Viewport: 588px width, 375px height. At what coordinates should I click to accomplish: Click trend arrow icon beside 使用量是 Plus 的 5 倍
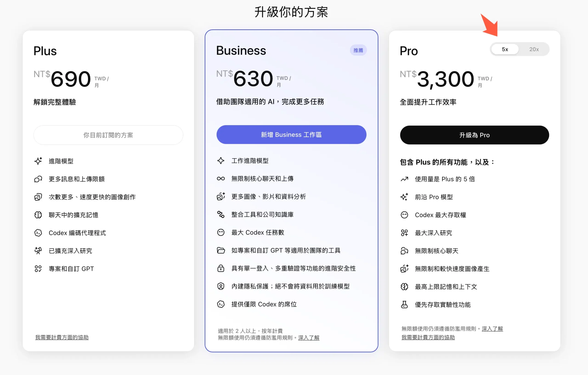[404, 179]
